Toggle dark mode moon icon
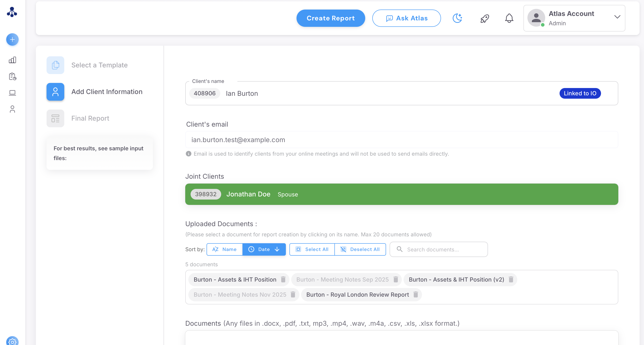The height and width of the screenshot is (345, 644). point(457,18)
